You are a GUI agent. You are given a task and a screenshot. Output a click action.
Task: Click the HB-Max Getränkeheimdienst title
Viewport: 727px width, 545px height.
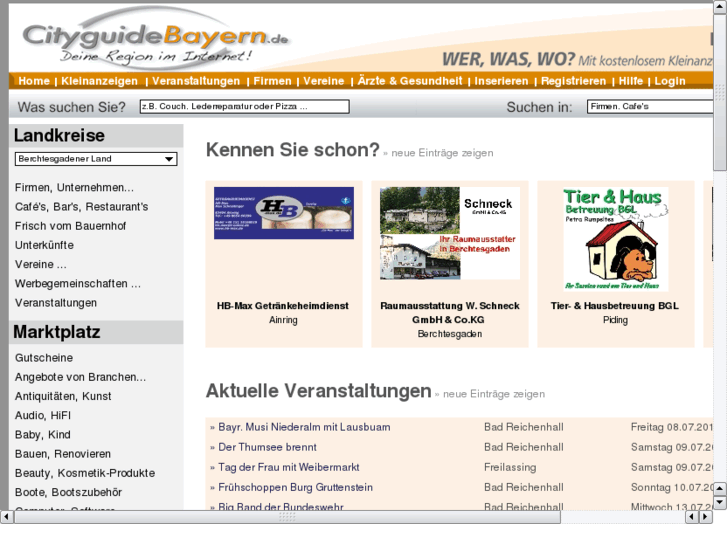coord(283,306)
